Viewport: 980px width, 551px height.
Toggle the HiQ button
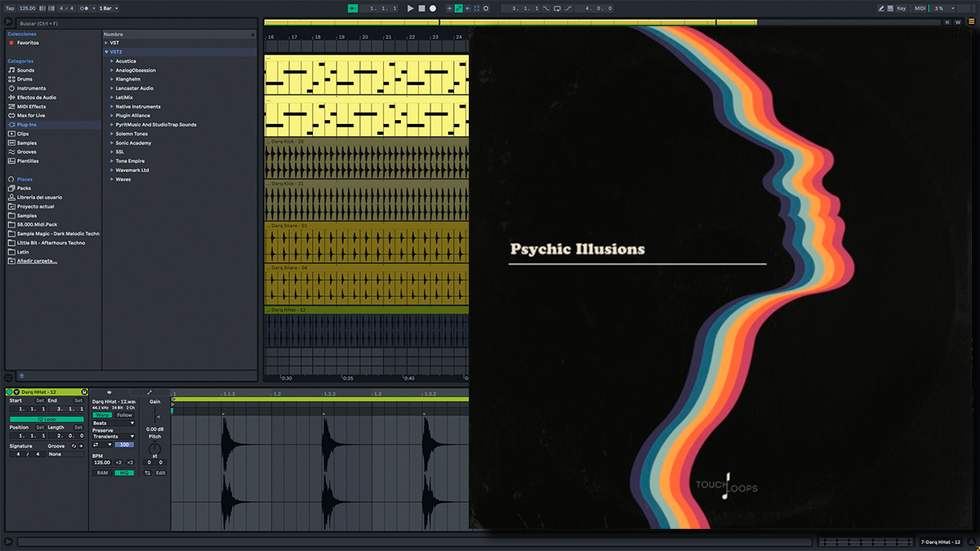[x=124, y=473]
